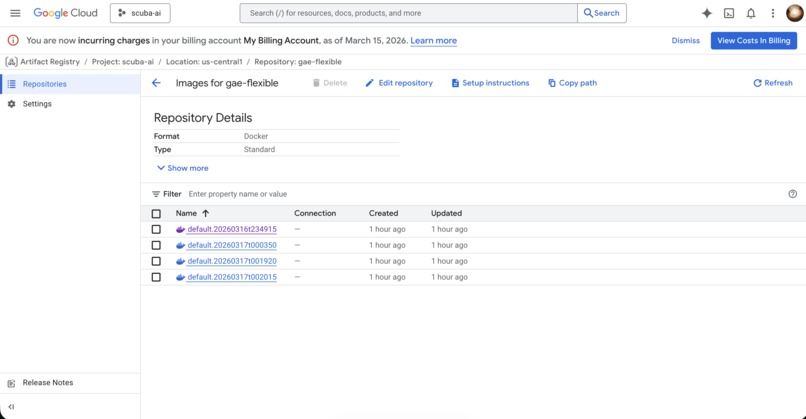Click the billing alert info icon
Image resolution: width=806 pixels, height=419 pixels.
pyautogui.click(x=13, y=41)
